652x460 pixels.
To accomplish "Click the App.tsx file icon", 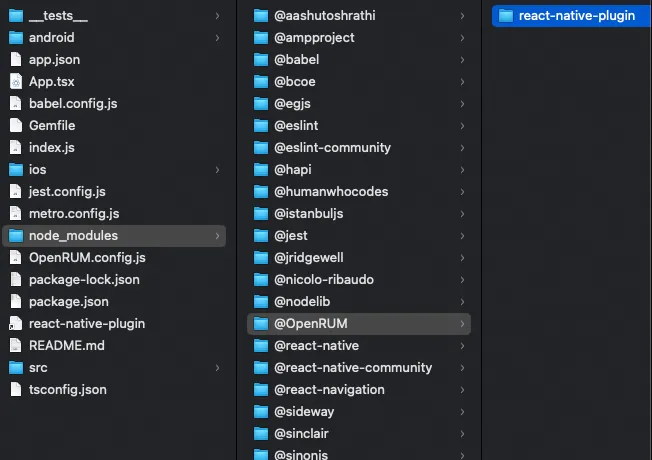I will click(16, 82).
